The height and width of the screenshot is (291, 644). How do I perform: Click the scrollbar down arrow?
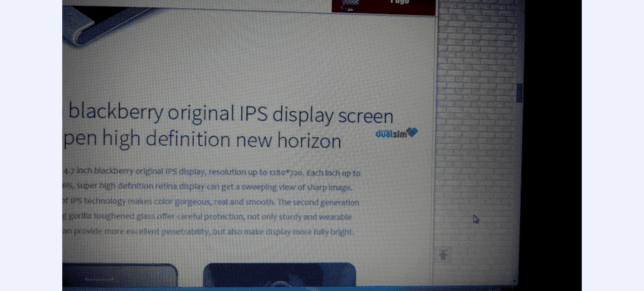point(516,281)
